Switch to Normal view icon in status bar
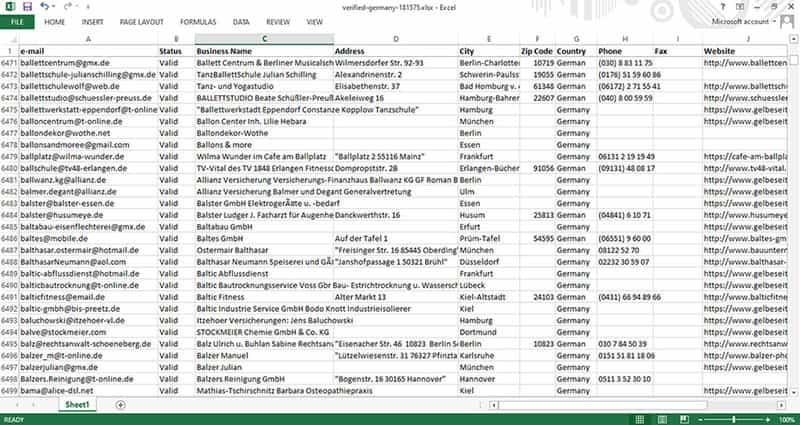This screenshot has height=425, width=800. tap(640, 419)
